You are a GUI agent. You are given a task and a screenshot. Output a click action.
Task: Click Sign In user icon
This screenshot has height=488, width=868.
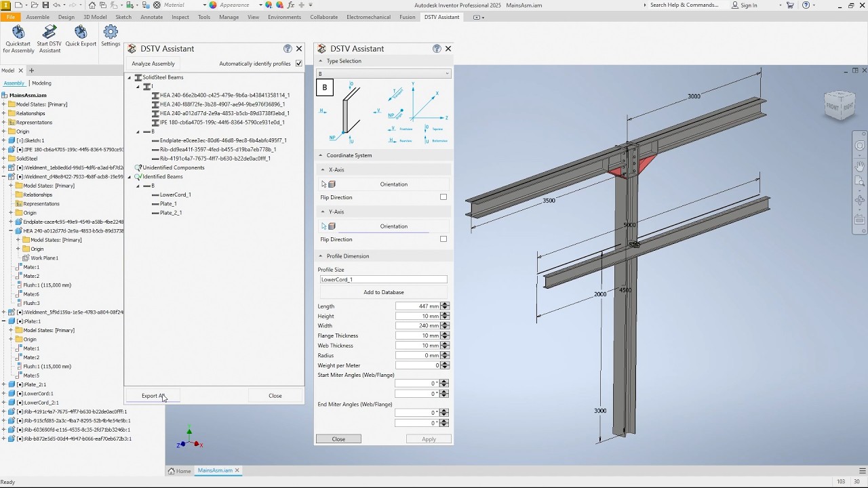tap(736, 5)
